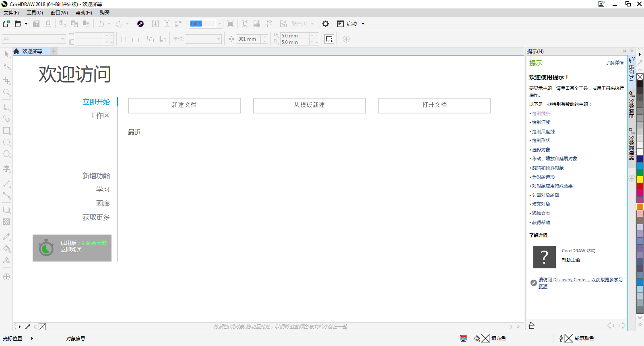The width and height of the screenshot is (644, 346).
Task: Select the Freehand drawing tool
Action: 6,107
